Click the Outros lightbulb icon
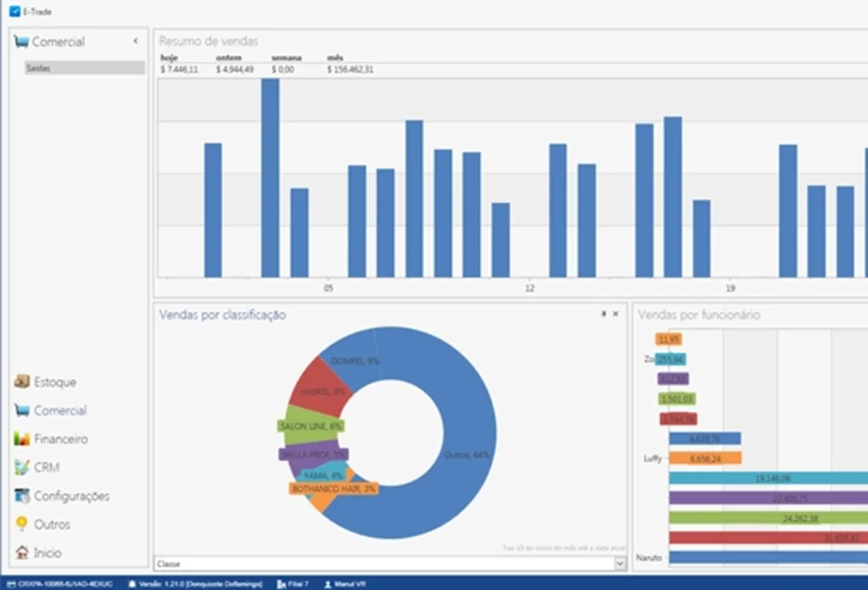The image size is (868, 590). pyautogui.click(x=22, y=525)
